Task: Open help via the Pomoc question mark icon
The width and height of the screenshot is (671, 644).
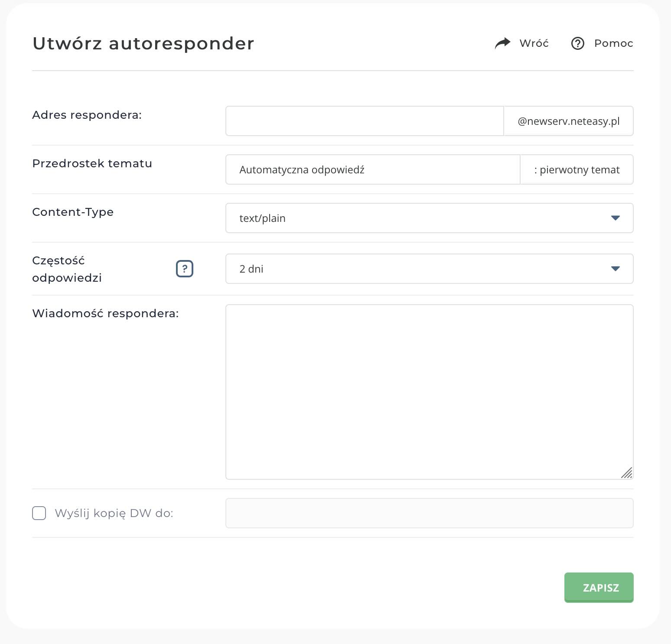Action: coord(578,43)
